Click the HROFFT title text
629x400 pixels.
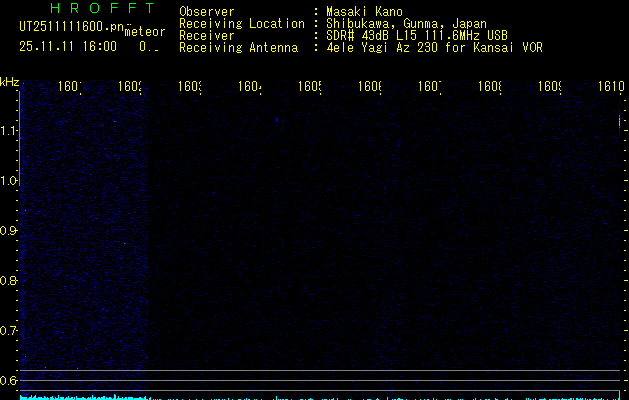pyautogui.click(x=102, y=8)
